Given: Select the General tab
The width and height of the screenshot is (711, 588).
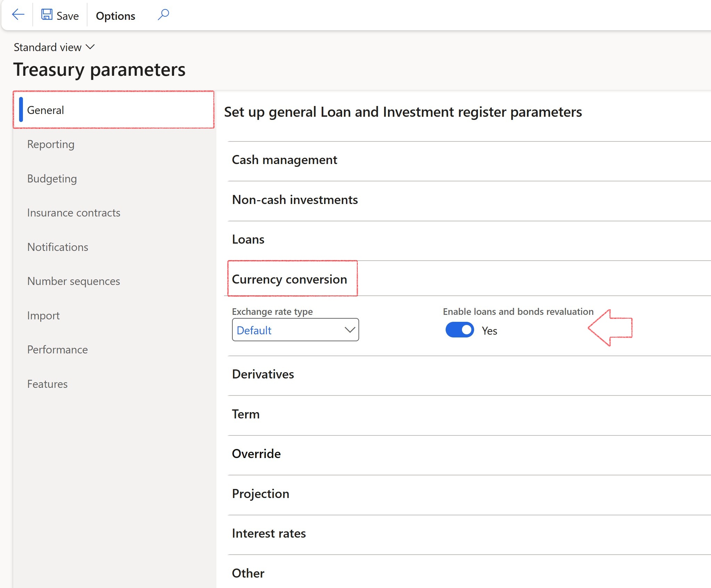Looking at the screenshot, I should 114,110.
